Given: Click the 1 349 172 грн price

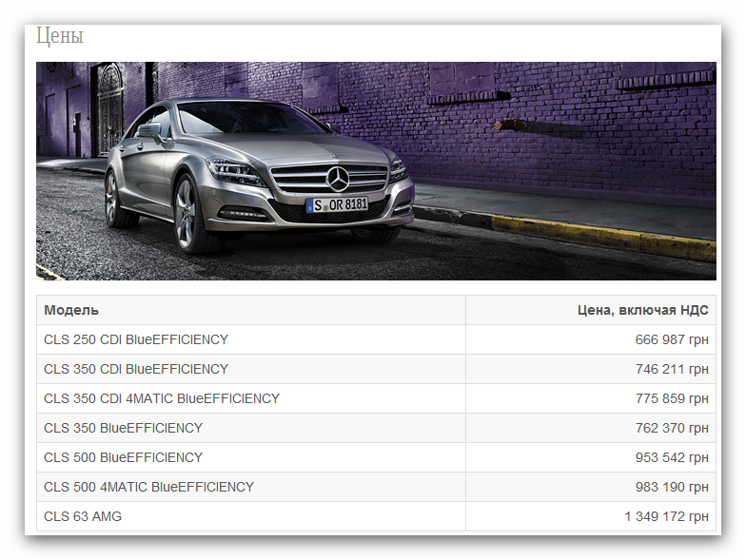Looking at the screenshot, I should pyautogui.click(x=666, y=516).
